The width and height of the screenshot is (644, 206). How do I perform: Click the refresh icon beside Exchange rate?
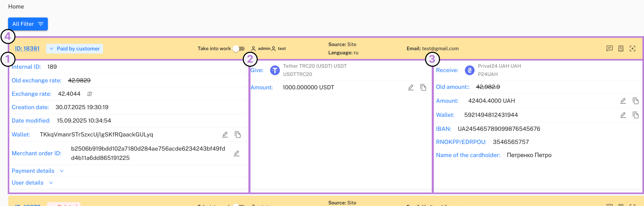pyautogui.click(x=90, y=94)
